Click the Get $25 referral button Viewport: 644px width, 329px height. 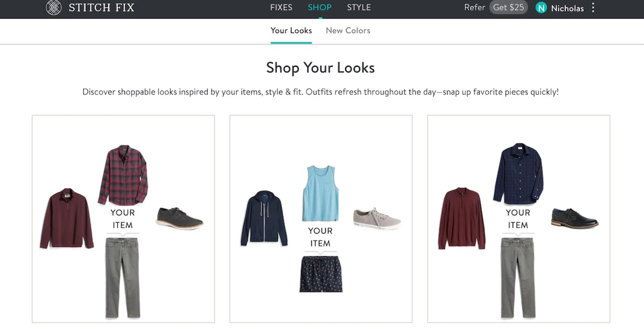[x=508, y=7]
